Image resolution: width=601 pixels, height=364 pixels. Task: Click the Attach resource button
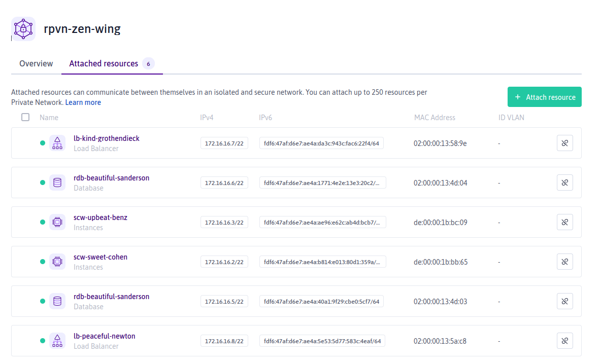pos(544,97)
